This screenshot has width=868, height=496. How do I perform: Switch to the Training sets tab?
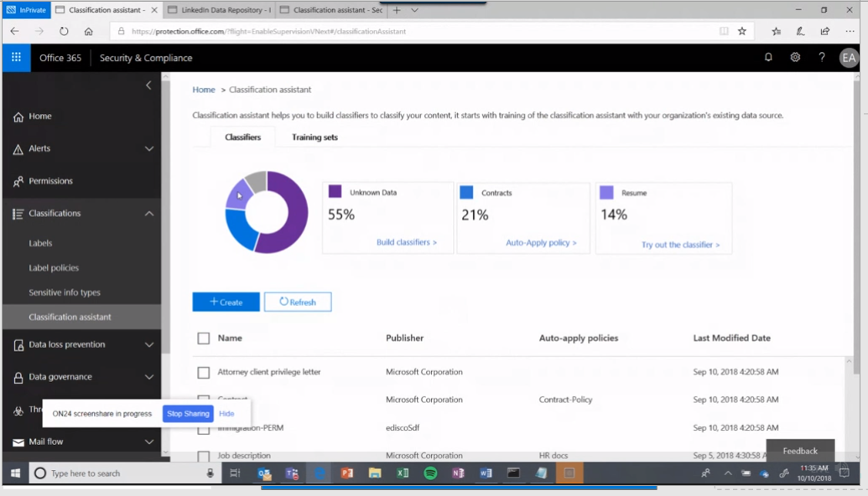314,137
